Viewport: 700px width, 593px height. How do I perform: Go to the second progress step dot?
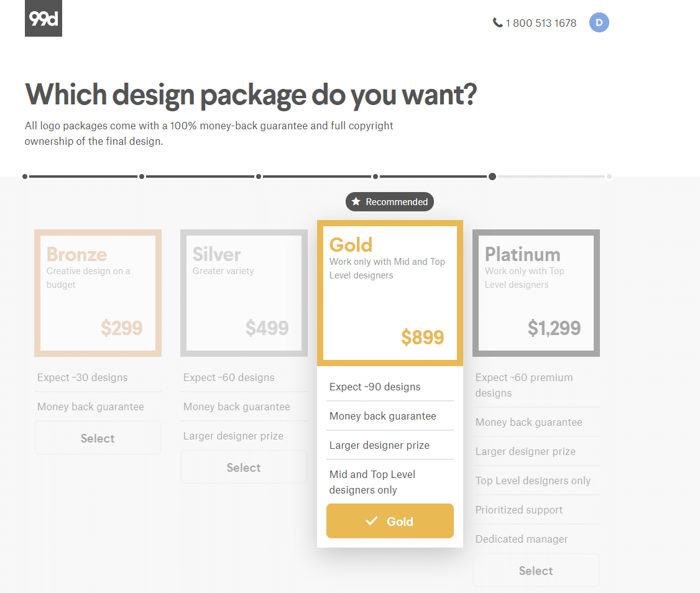pyautogui.click(x=142, y=177)
